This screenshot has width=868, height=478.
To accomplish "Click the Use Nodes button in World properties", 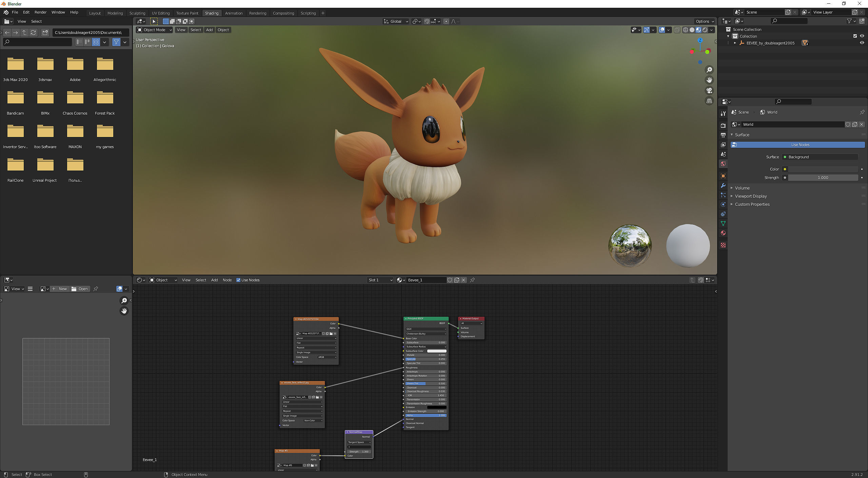I will (798, 145).
